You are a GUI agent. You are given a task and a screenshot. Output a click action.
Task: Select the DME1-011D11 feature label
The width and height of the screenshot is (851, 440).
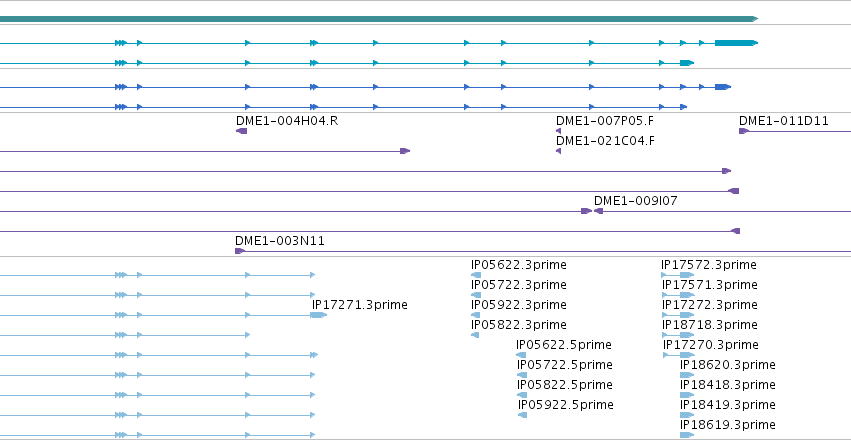(x=784, y=121)
